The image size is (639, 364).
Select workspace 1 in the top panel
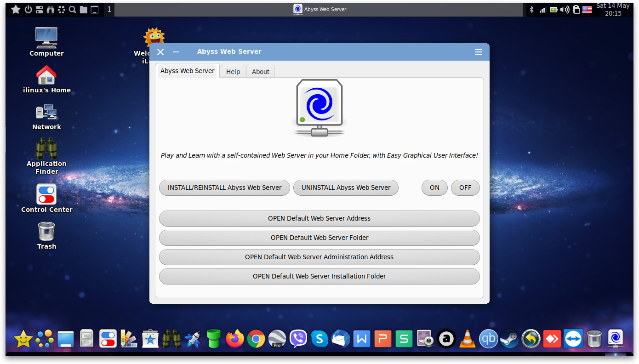pos(109,9)
